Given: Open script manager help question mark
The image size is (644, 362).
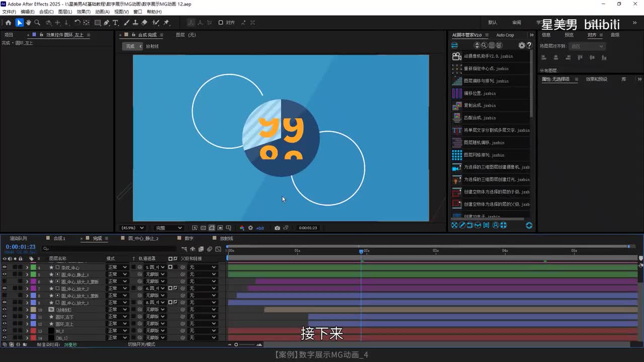Looking at the screenshot, I should [x=529, y=45].
